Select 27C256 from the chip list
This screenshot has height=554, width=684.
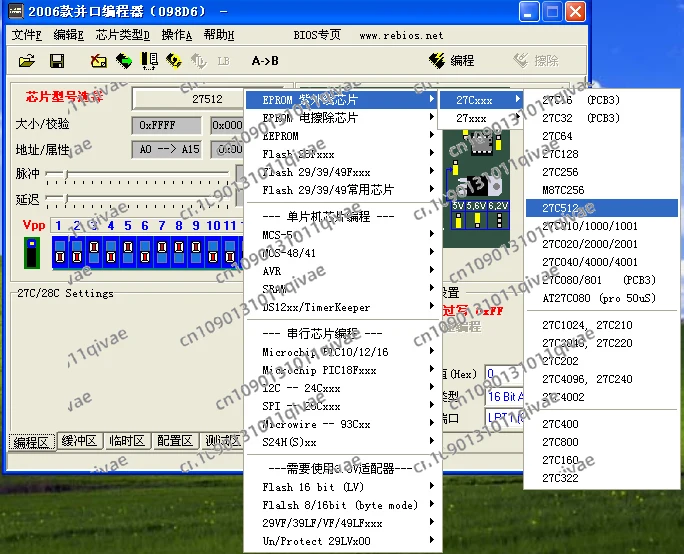click(560, 172)
